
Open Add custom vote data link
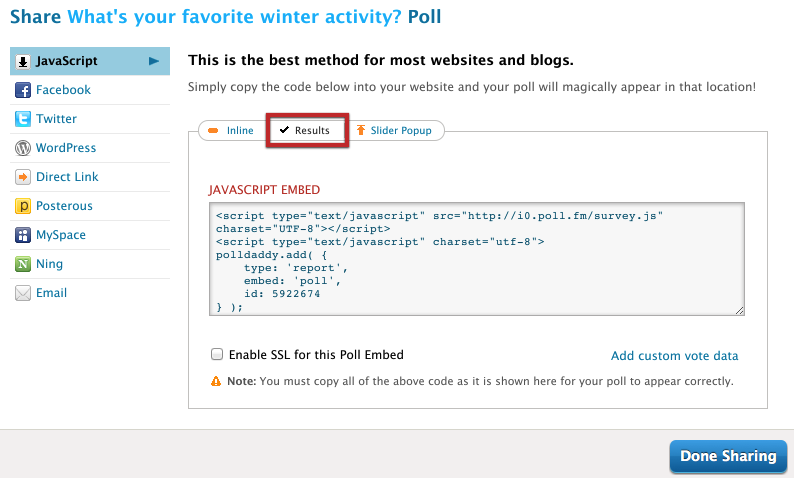[x=674, y=356]
